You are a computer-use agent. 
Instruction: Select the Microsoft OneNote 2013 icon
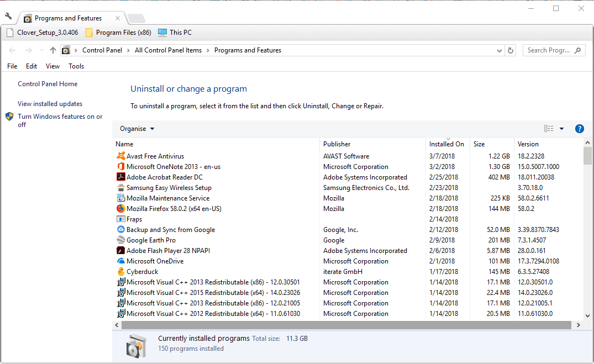point(121,167)
